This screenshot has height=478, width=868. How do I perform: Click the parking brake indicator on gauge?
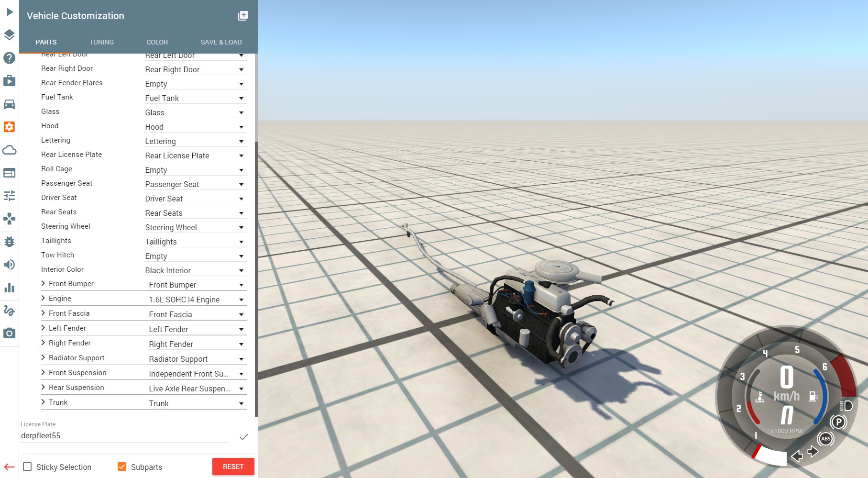(838, 422)
